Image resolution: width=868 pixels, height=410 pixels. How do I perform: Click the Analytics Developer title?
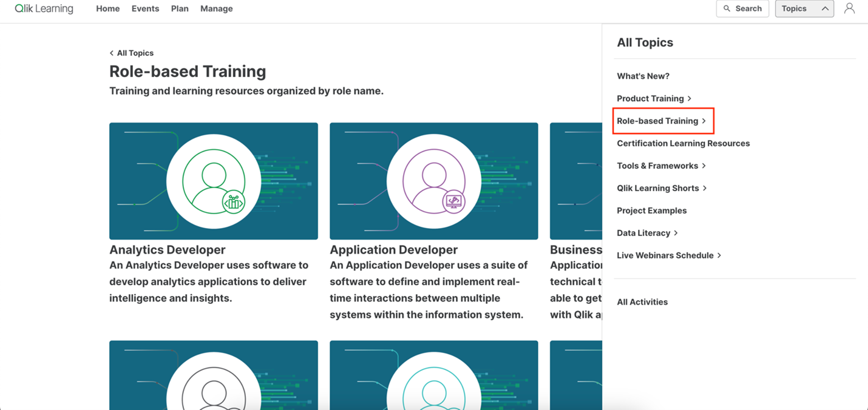coord(168,249)
